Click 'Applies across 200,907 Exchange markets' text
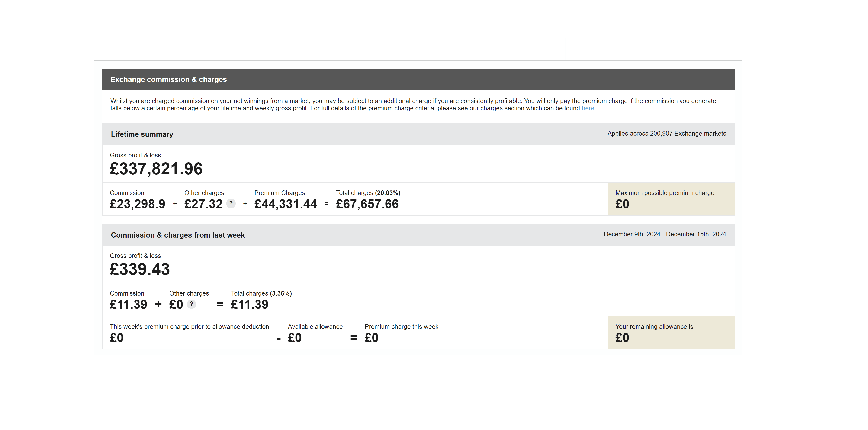This screenshot has width=868, height=430. [666, 134]
